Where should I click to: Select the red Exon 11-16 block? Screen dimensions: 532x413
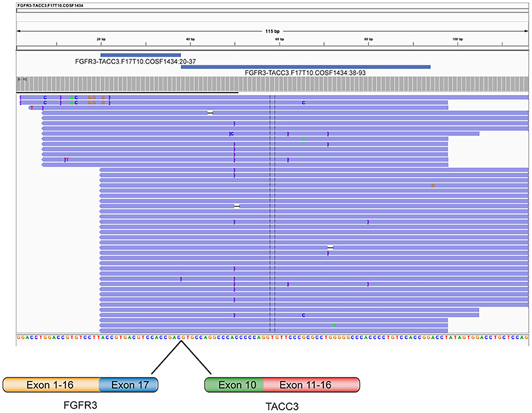[x=312, y=385]
